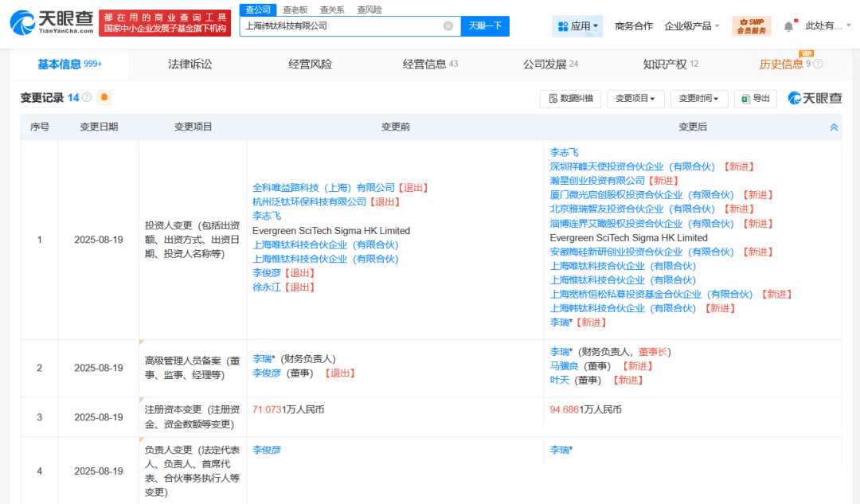Open the 变更时间 dropdown filter

(x=699, y=99)
